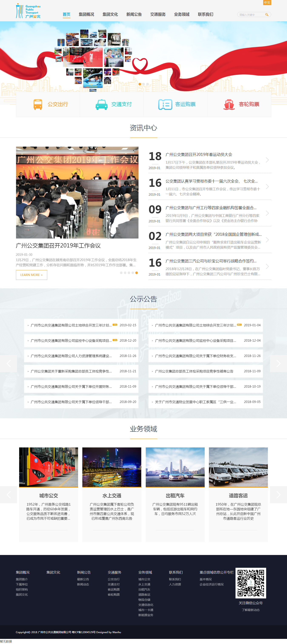Show next 业务领域 items with right arrow
287x644 pixels.
point(278,494)
